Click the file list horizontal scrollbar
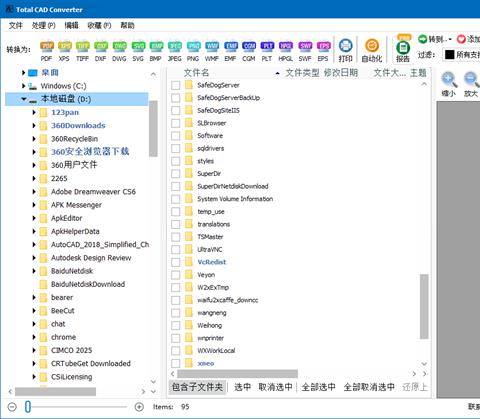Viewport: 480px width, 419px height. pyautogui.click(x=237, y=374)
